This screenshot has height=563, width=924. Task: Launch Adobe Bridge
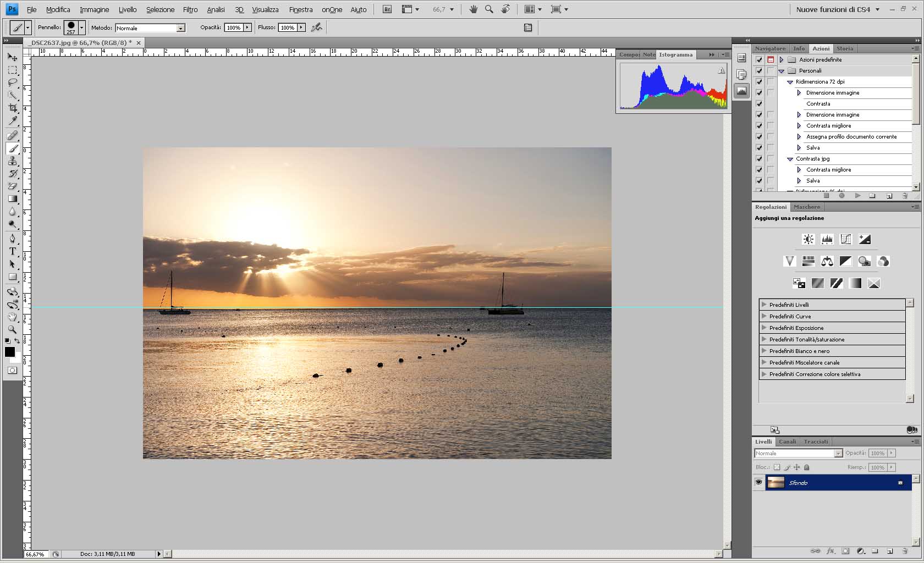387,9
